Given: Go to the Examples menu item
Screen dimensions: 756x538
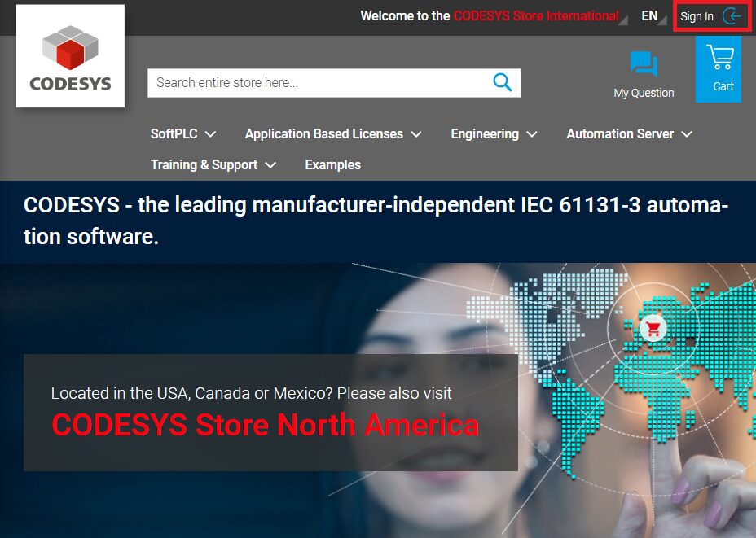Looking at the screenshot, I should pos(332,165).
